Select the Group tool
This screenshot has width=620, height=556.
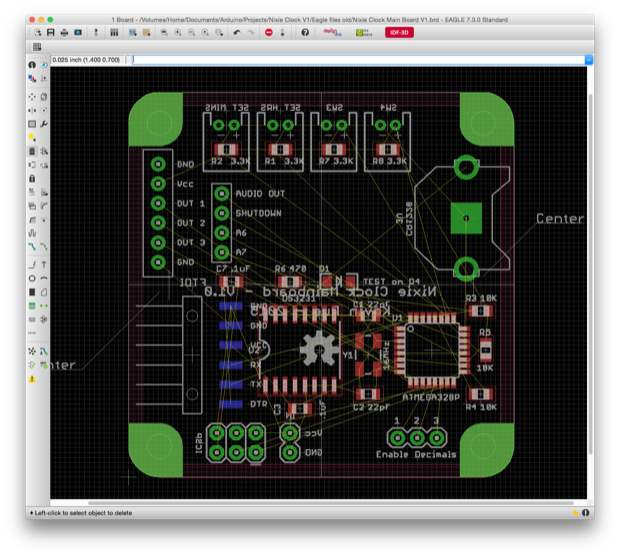point(32,124)
